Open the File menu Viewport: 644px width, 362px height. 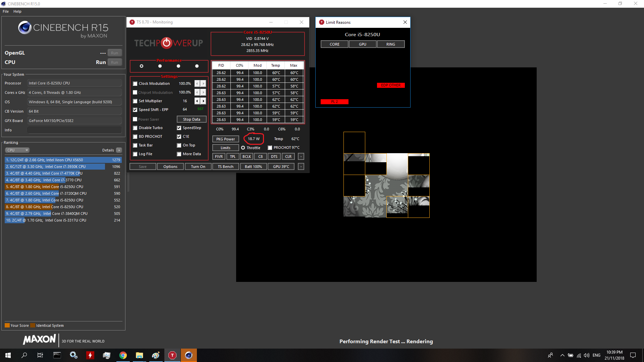[x=6, y=11]
